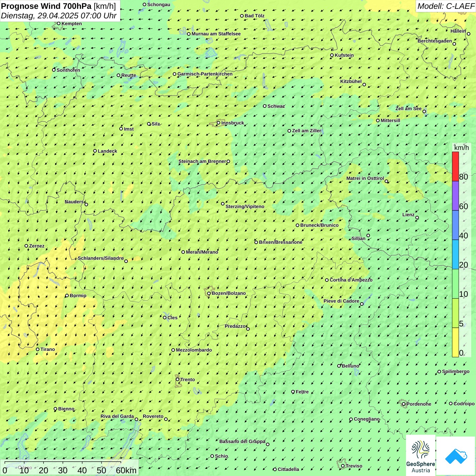Click the 'Cortina d'Ampezzo' label

pyautogui.click(x=351, y=280)
